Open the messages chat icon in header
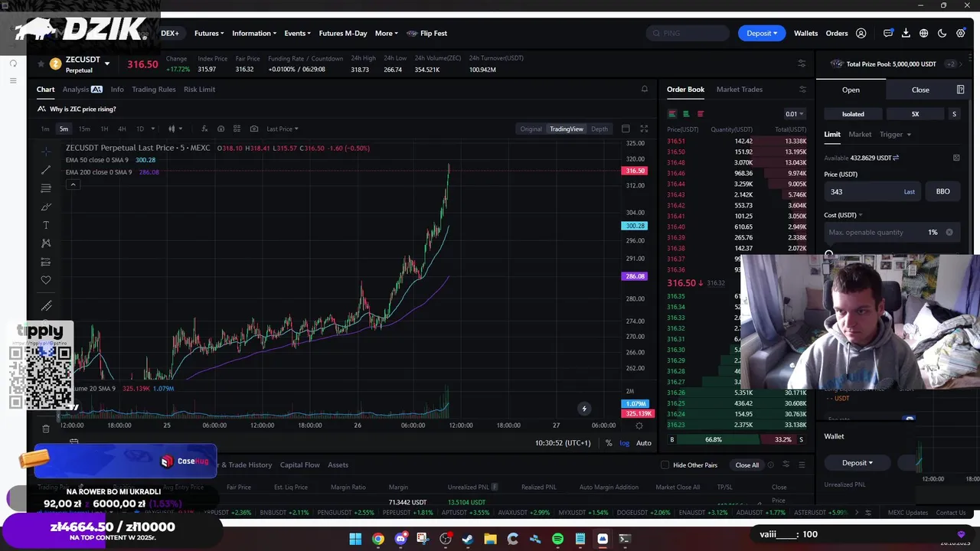 pyautogui.click(x=888, y=34)
